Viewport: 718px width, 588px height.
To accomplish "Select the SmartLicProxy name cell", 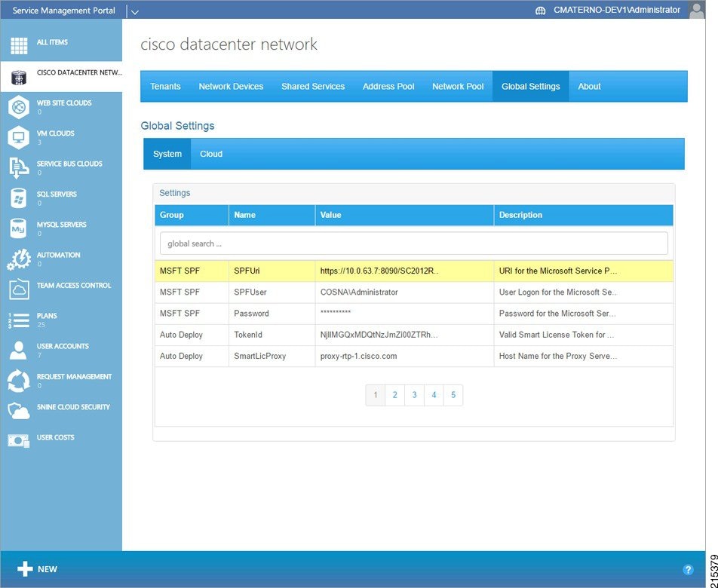I will [272, 356].
